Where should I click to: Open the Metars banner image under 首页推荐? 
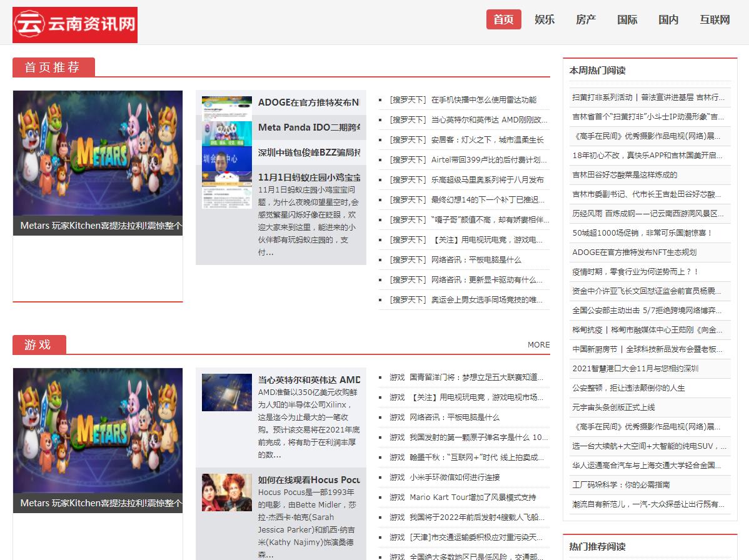pyautogui.click(x=98, y=153)
